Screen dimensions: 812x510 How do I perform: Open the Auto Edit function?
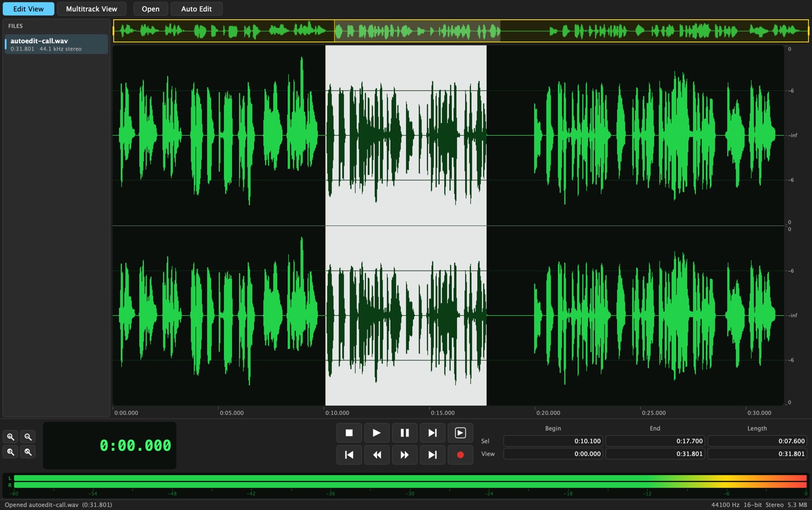click(x=197, y=9)
